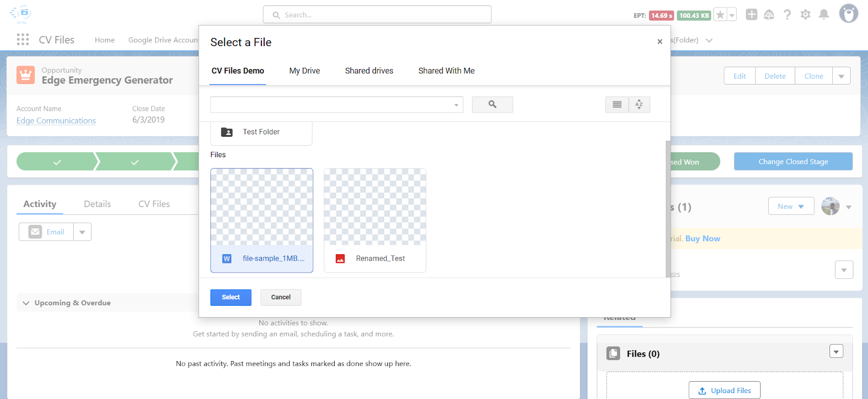Viewport: 868px width, 399px height.
Task: Click the global Search box
Action: pyautogui.click(x=377, y=15)
